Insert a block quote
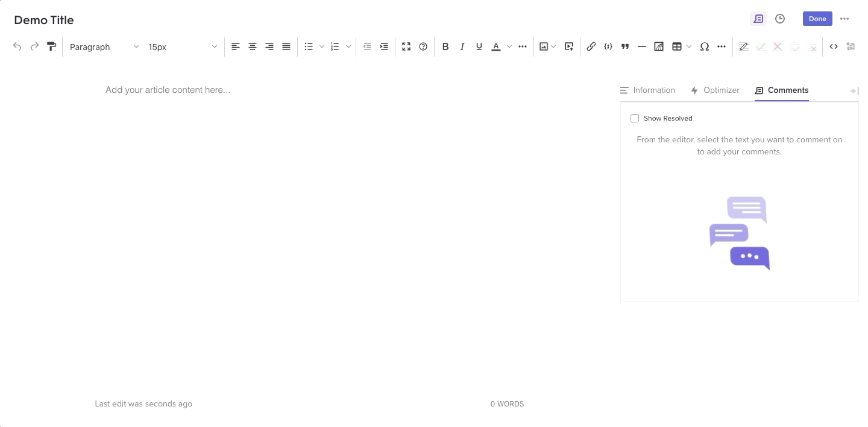Image resolution: width=868 pixels, height=427 pixels. [x=625, y=46]
